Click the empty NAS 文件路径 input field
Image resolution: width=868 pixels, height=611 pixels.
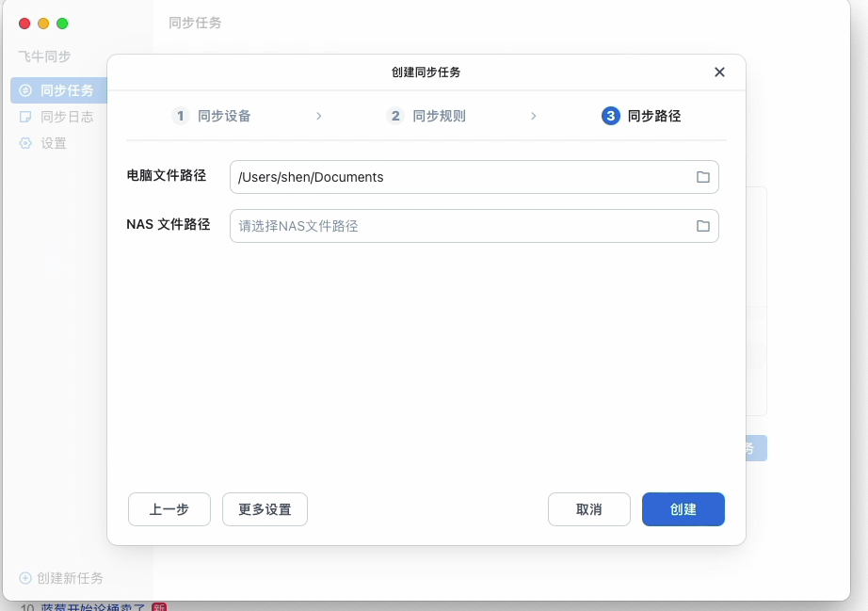[424, 226]
